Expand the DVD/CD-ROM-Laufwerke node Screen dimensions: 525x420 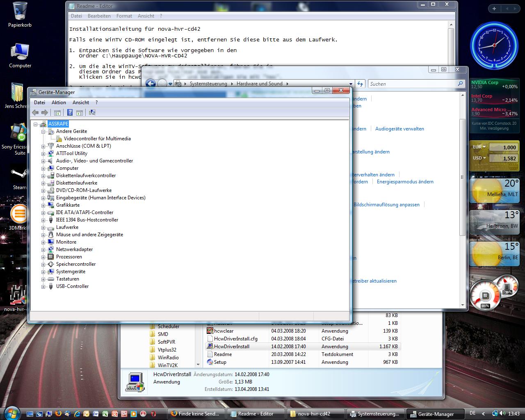point(43,190)
